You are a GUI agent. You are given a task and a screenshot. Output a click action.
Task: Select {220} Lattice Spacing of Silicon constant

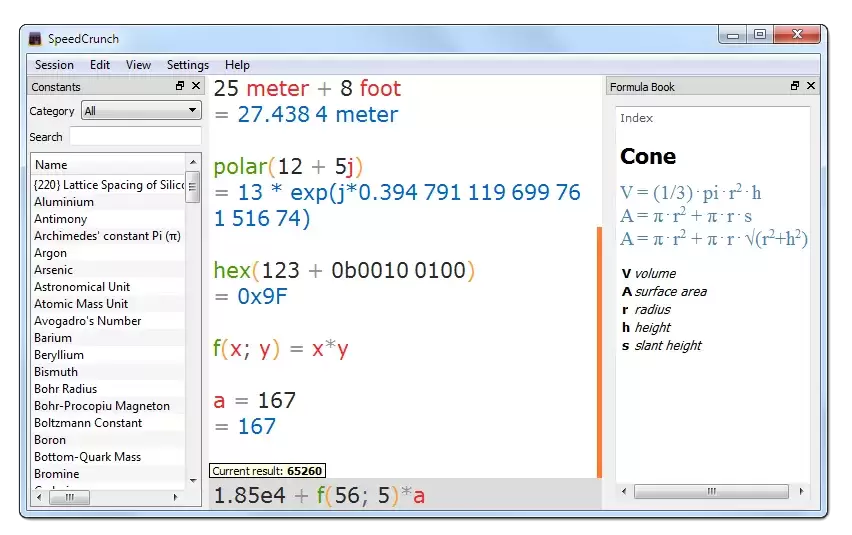click(108, 185)
